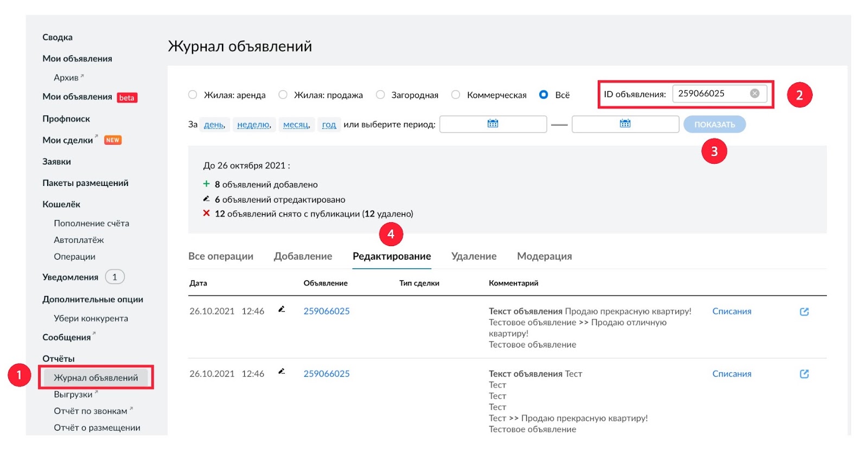Switch to the Все операции tab
The width and height of the screenshot is (868, 457).
click(x=221, y=256)
